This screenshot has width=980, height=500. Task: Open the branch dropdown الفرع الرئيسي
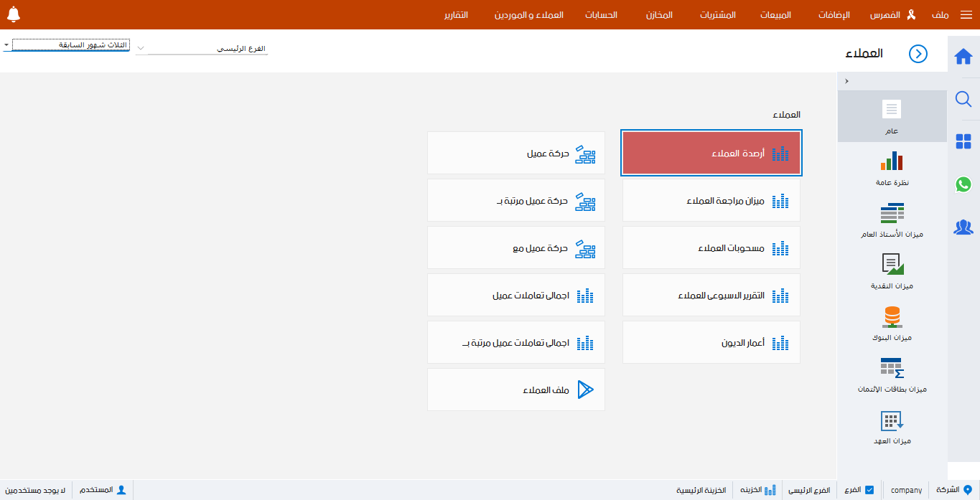click(x=202, y=49)
